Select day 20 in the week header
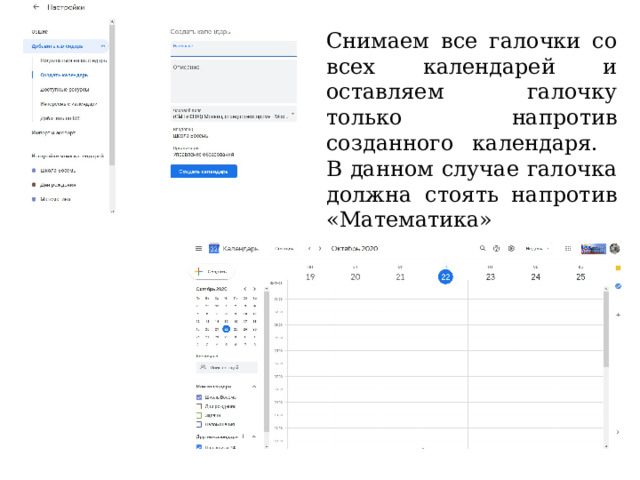Viewport: 640px width, 480px height. point(356,277)
